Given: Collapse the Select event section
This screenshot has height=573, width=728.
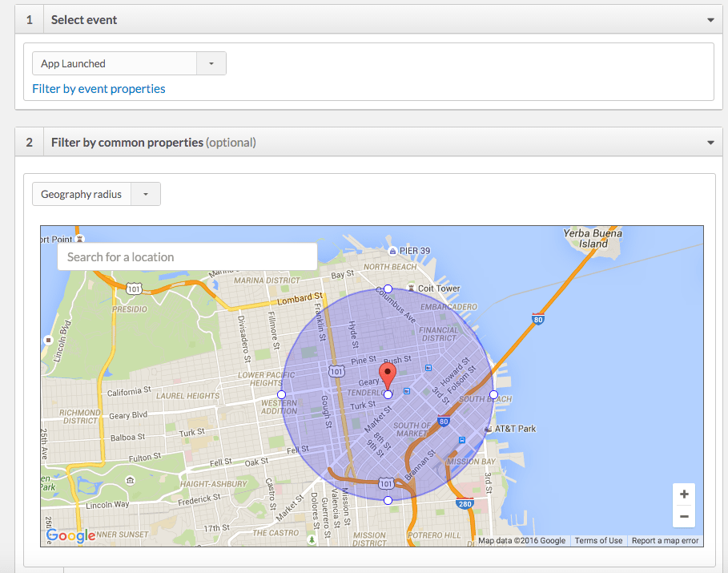Looking at the screenshot, I should [710, 18].
